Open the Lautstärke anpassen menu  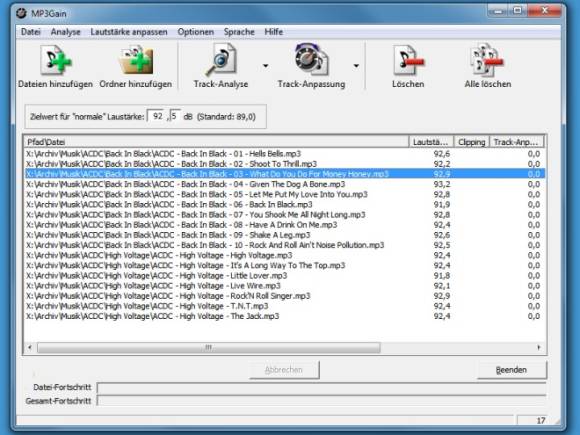click(129, 32)
